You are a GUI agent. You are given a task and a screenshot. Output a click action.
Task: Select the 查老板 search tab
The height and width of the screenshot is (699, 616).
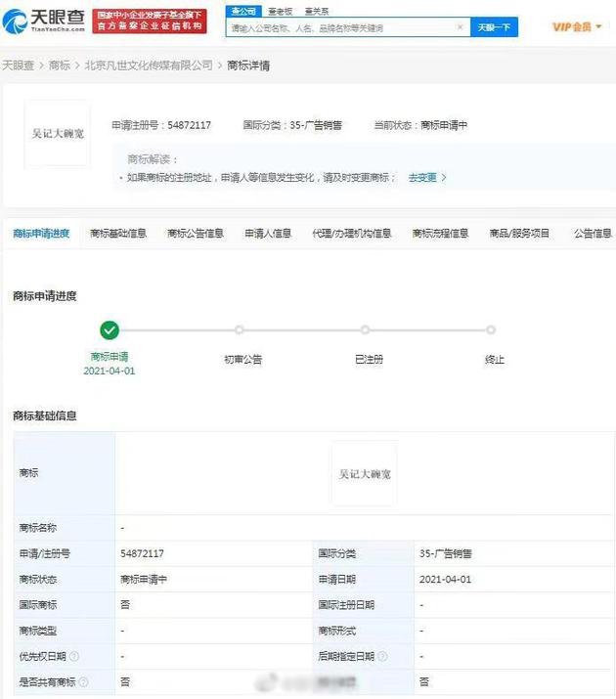click(x=281, y=11)
